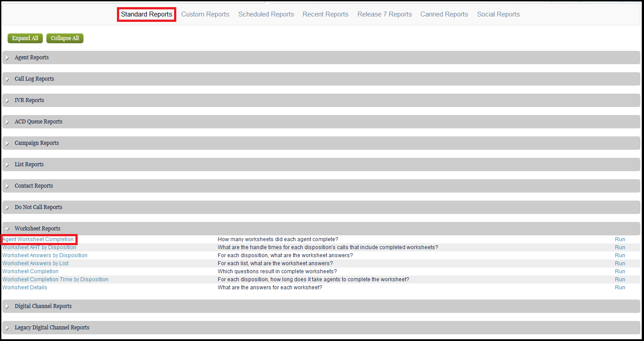Viewport: 644px width, 341px height.
Task: Run the Worksheet Completion report
Action: click(620, 271)
